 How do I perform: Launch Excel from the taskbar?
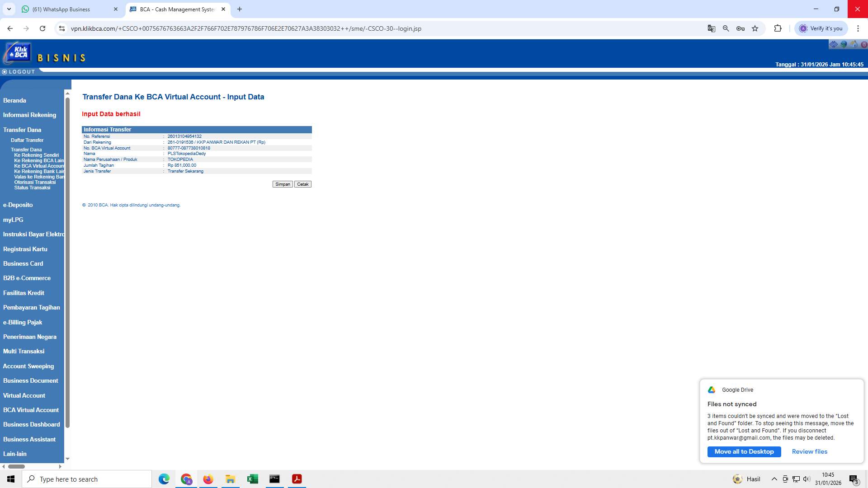pyautogui.click(x=252, y=479)
